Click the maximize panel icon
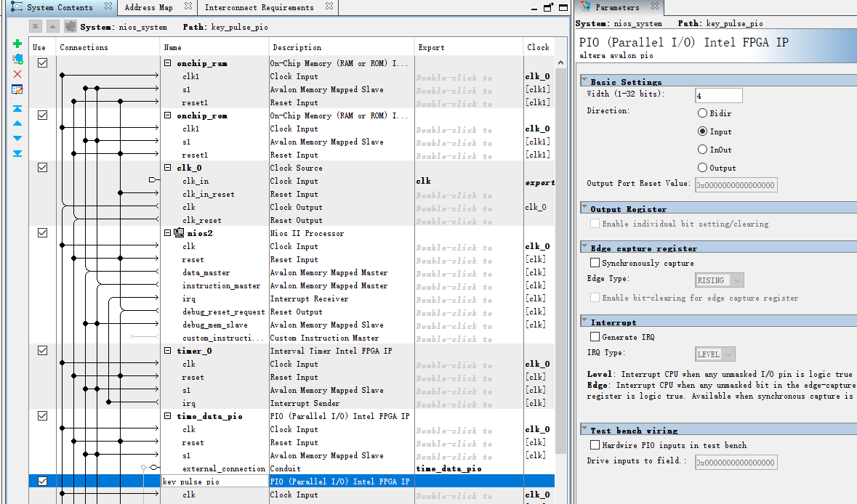The image size is (857, 504). tap(563, 7)
